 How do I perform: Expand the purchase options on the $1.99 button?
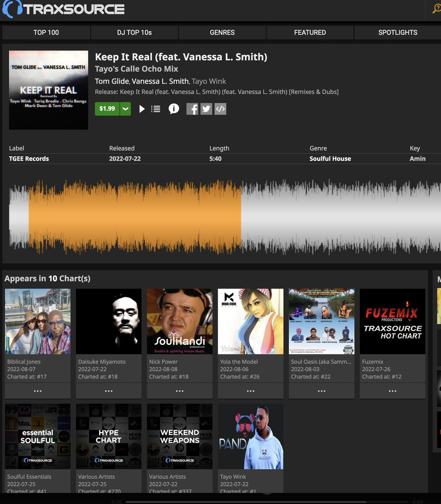coord(125,108)
